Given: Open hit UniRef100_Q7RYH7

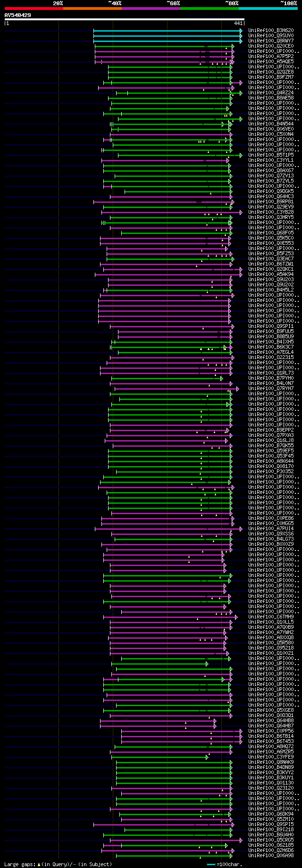Looking at the screenshot, I should [271, 389].
